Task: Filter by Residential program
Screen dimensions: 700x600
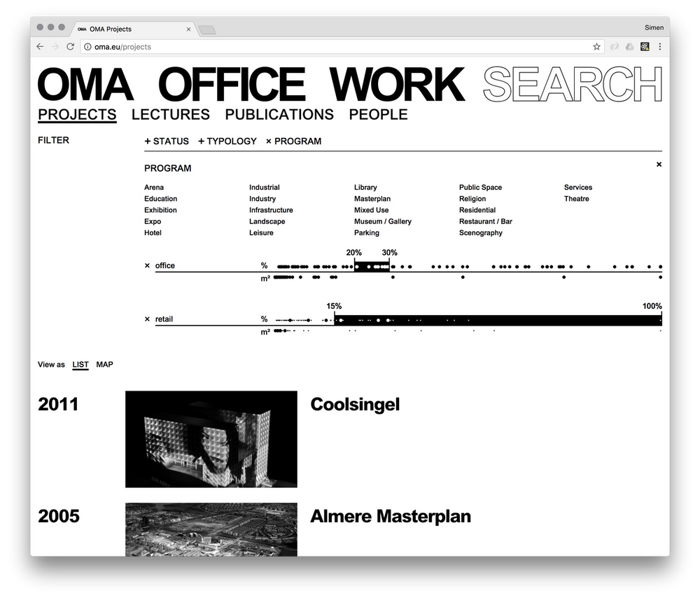Action: tap(477, 210)
